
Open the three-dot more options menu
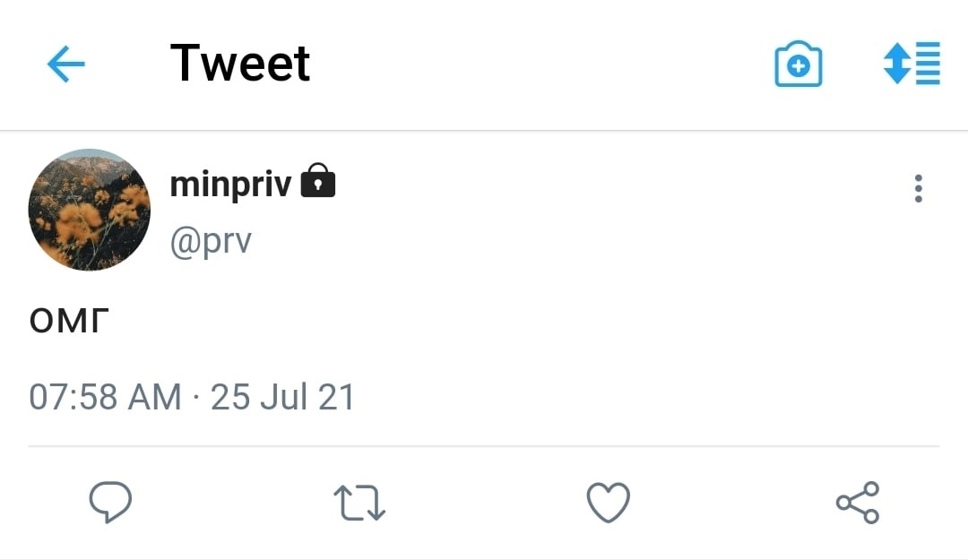coord(918,189)
